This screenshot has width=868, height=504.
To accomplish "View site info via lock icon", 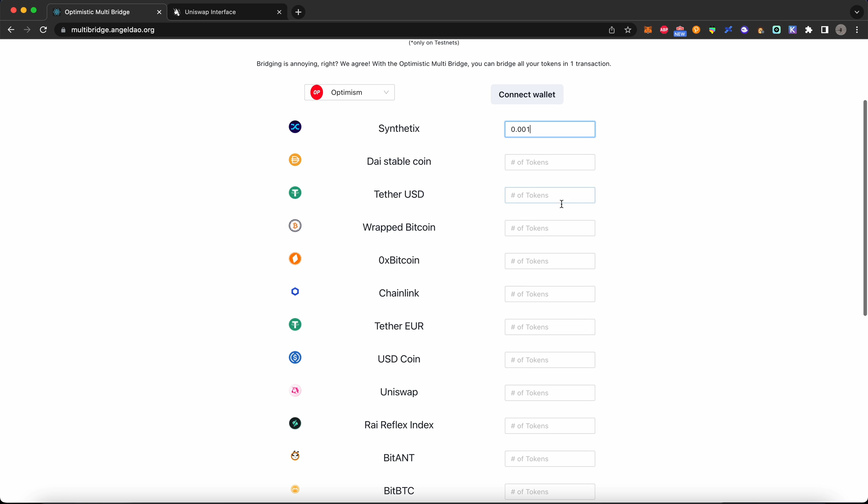I will click(x=64, y=30).
